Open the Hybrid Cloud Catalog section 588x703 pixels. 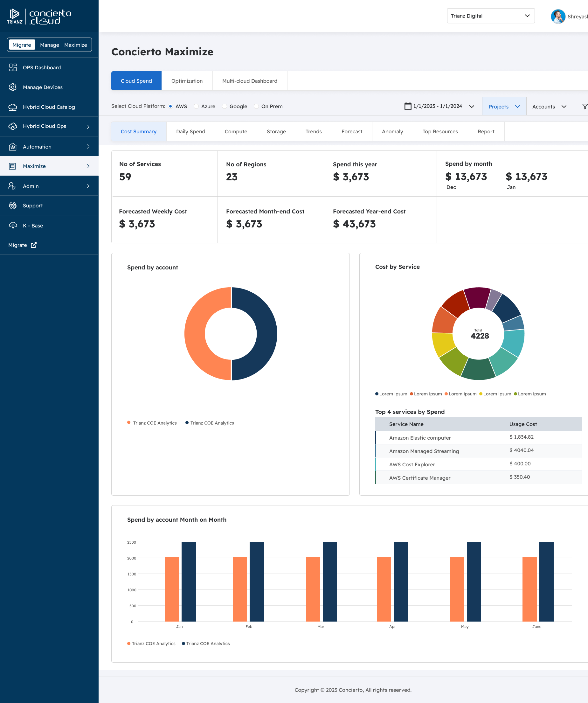[x=49, y=107]
